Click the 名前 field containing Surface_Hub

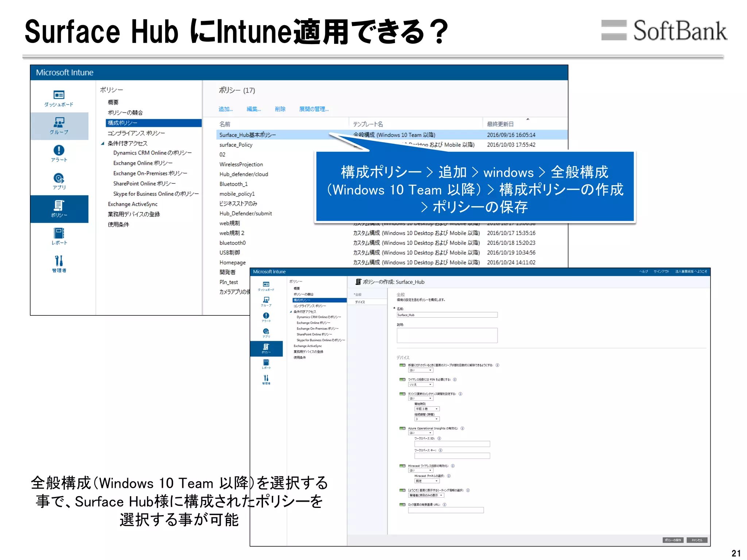[447, 315]
